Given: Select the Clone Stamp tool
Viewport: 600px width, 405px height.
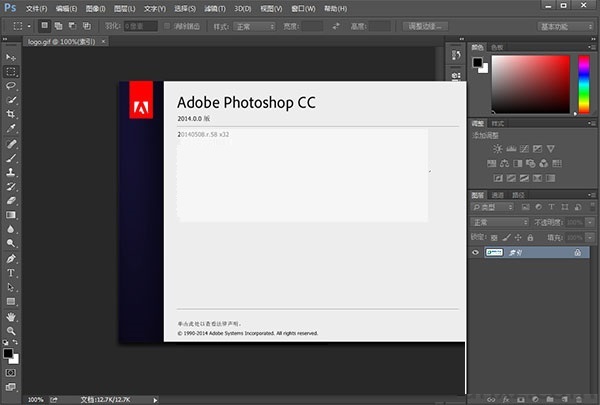Looking at the screenshot, I should [11, 172].
